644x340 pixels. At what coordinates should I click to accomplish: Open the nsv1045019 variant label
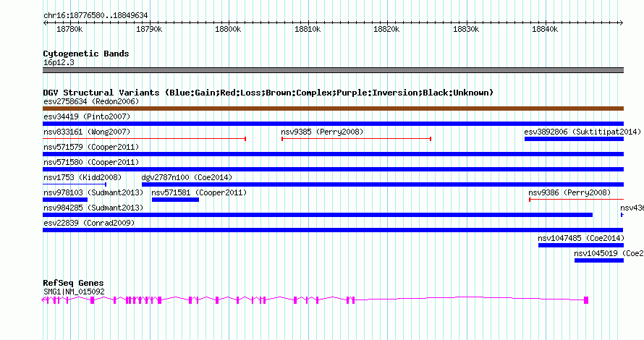click(x=609, y=253)
